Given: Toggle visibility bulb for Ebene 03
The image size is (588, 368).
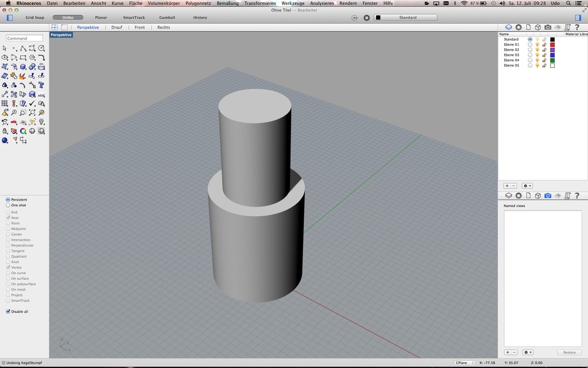Looking at the screenshot, I should tap(537, 55).
